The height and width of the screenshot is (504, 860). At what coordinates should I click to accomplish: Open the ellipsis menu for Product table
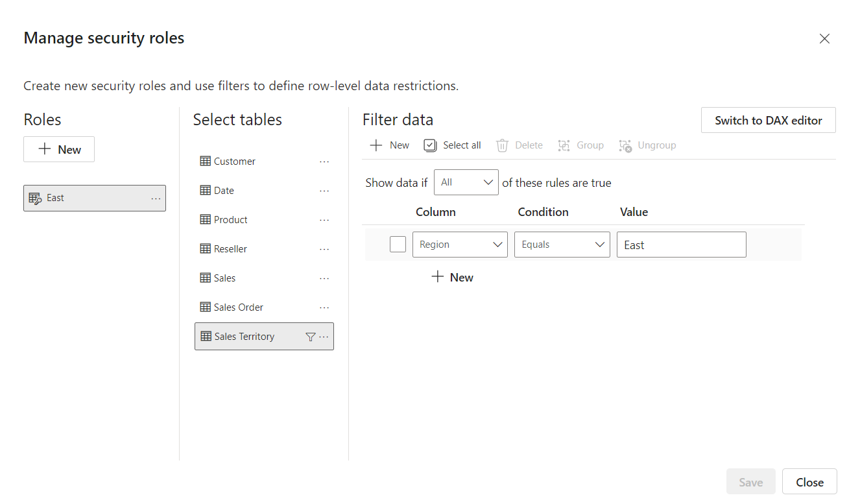tap(324, 219)
